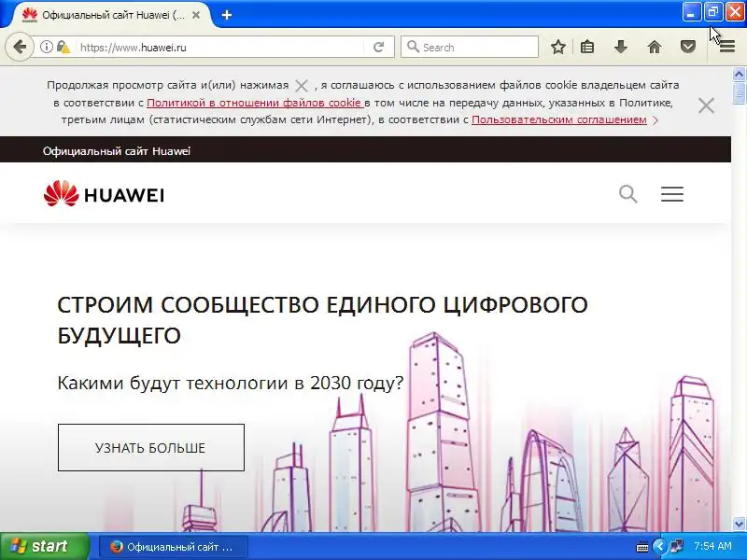The image size is (747, 560).
Task: Click the УЗНАТЬ БОЛЬШЕ button
Action: pyautogui.click(x=151, y=448)
